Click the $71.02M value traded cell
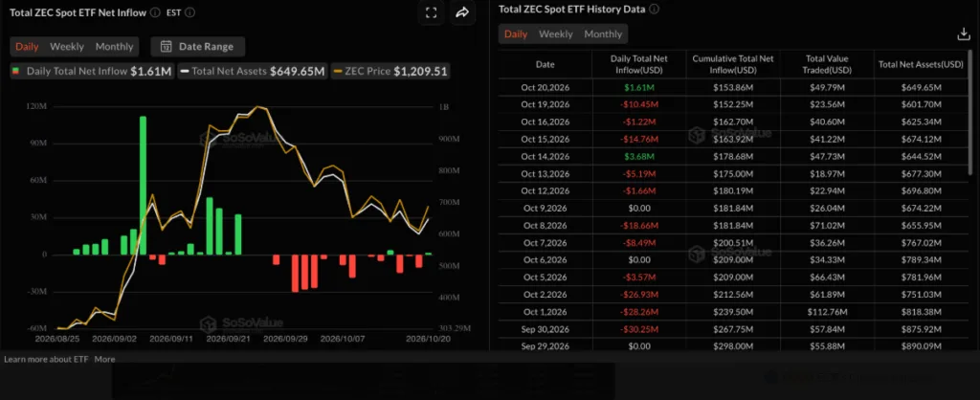The image size is (980, 400). [x=826, y=226]
